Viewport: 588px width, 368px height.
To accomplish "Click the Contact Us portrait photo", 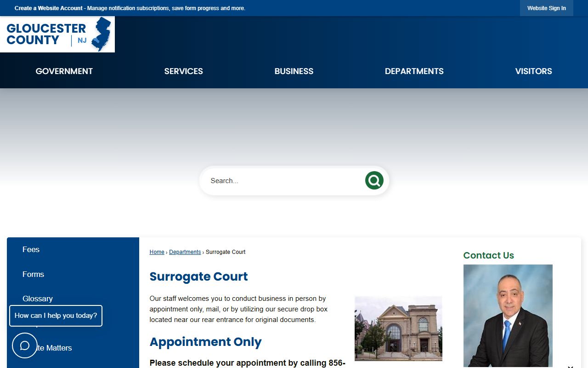I will click(508, 316).
